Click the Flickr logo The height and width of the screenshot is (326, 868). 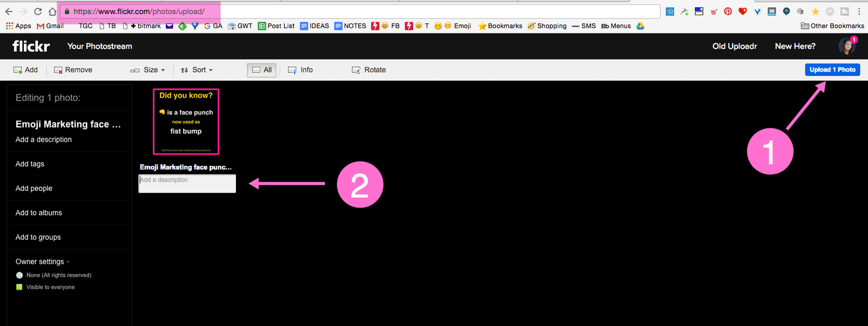click(31, 47)
